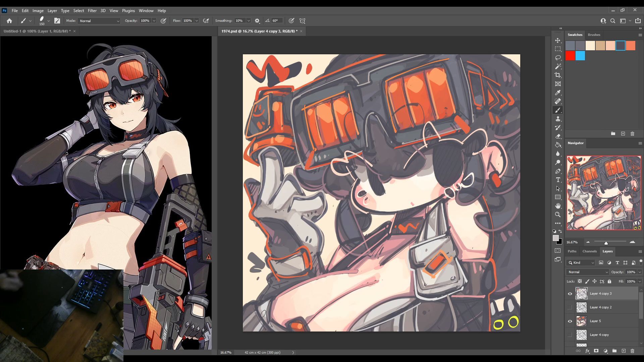Screen dimensions: 644x362
Task: Add a layer mask
Action: [596, 351]
